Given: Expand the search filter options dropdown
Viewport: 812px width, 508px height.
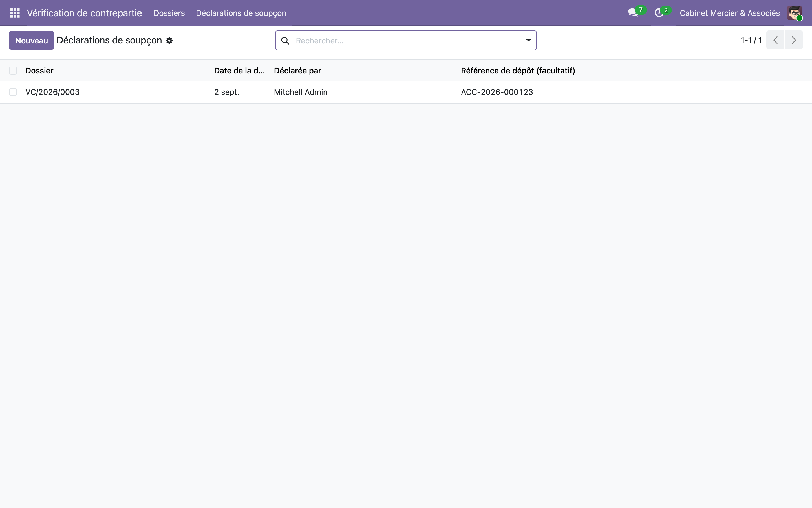Looking at the screenshot, I should point(528,40).
